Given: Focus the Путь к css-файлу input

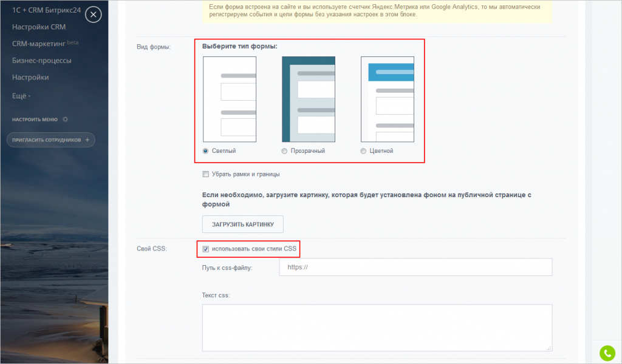Looking at the screenshot, I should click(415, 268).
